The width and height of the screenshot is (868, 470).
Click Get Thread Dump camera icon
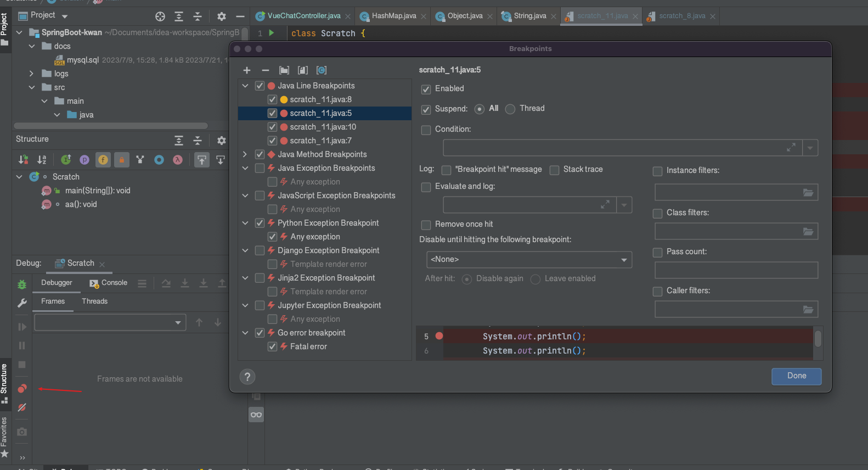[22, 432]
